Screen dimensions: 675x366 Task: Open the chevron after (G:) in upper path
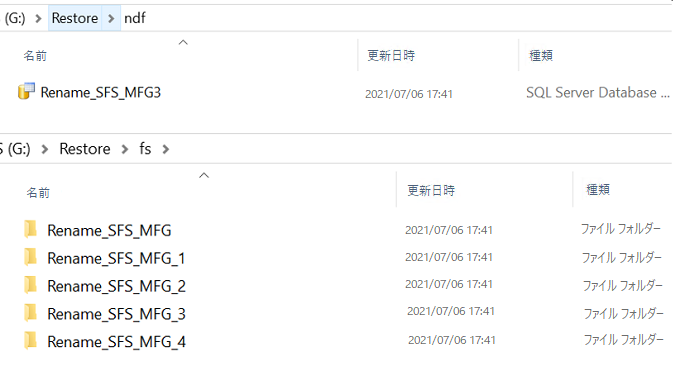click(38, 19)
